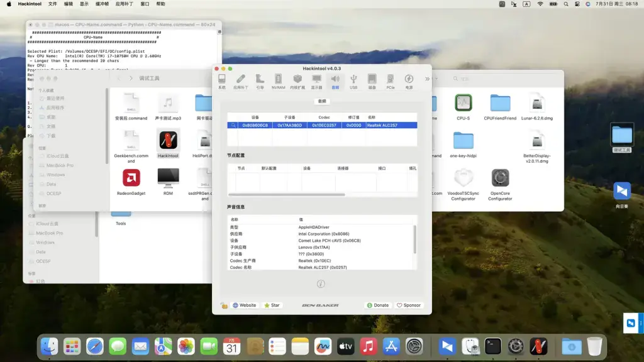Click the Donate button
Image resolution: width=644 pixels, height=362 pixels.
[x=377, y=305]
